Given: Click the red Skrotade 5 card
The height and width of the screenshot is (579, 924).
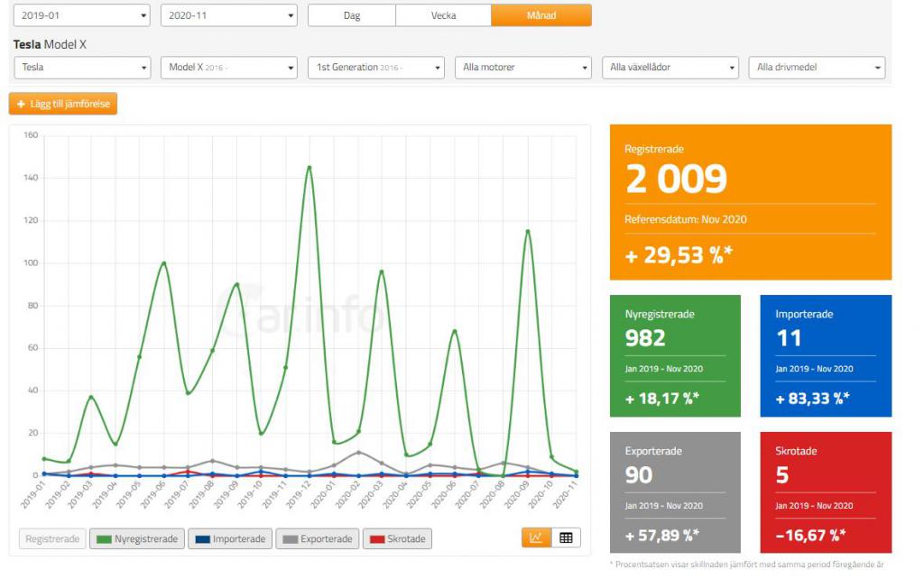Looking at the screenshot, I should point(826,492).
